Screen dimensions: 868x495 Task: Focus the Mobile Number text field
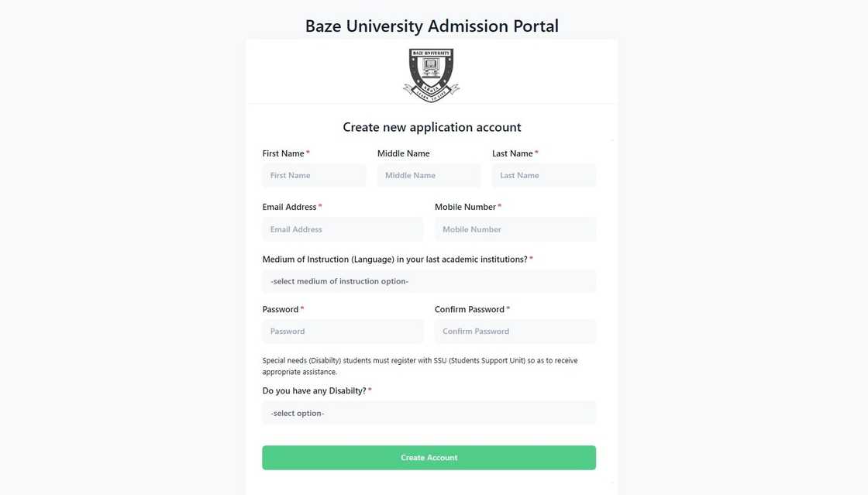click(515, 229)
